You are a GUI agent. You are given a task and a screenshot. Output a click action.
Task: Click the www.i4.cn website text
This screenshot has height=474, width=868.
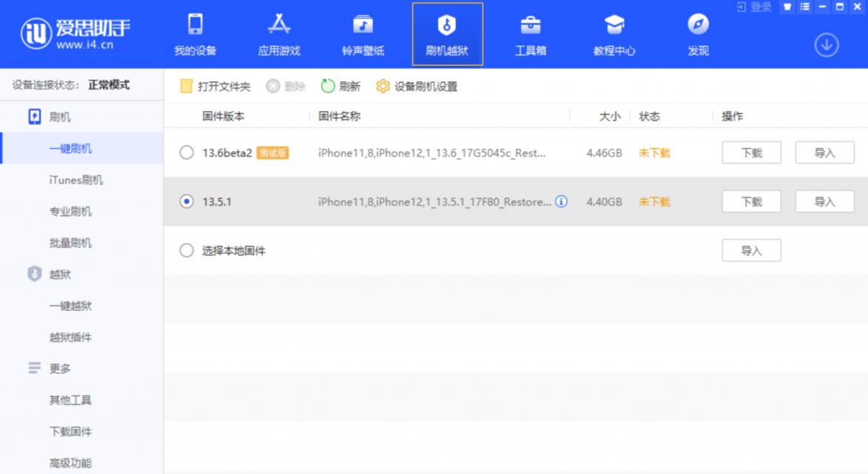point(84,45)
